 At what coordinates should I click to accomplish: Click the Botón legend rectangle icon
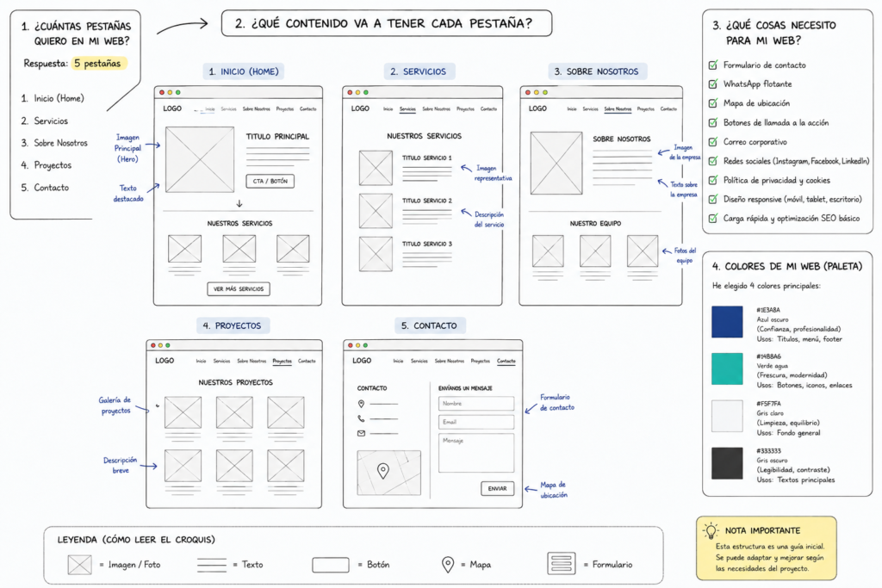click(x=331, y=565)
